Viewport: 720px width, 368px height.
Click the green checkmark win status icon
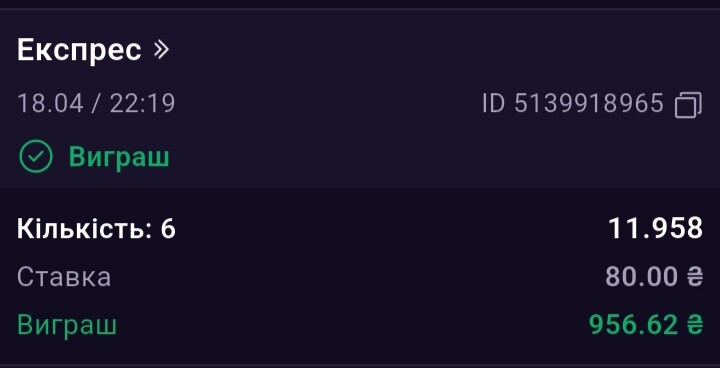[x=36, y=157]
